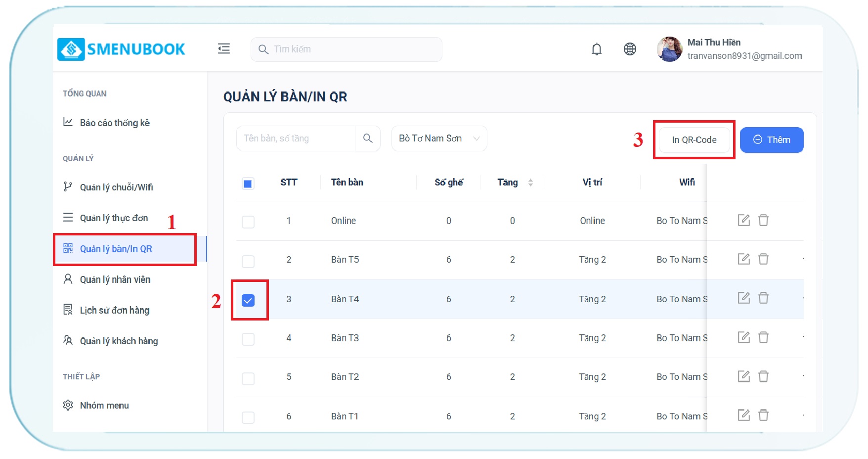The height and width of the screenshot is (459, 868).
Task: Uncheck the checkbox for Bàn T4
Action: pos(248,300)
